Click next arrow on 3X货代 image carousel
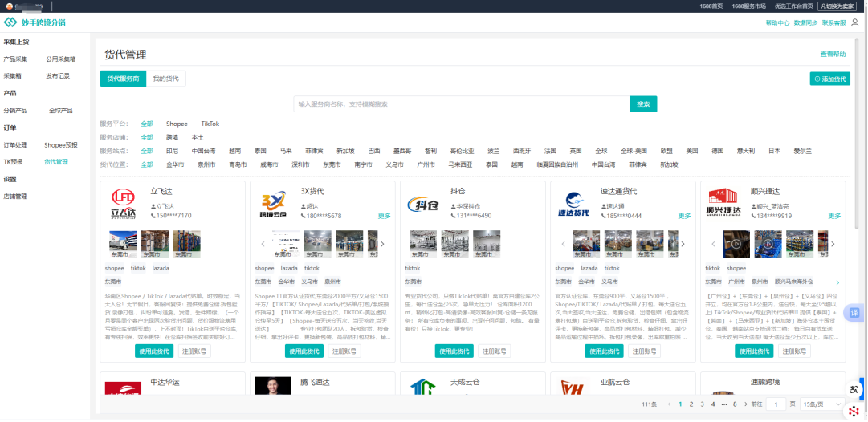Image resolution: width=868 pixels, height=422 pixels. click(x=382, y=244)
